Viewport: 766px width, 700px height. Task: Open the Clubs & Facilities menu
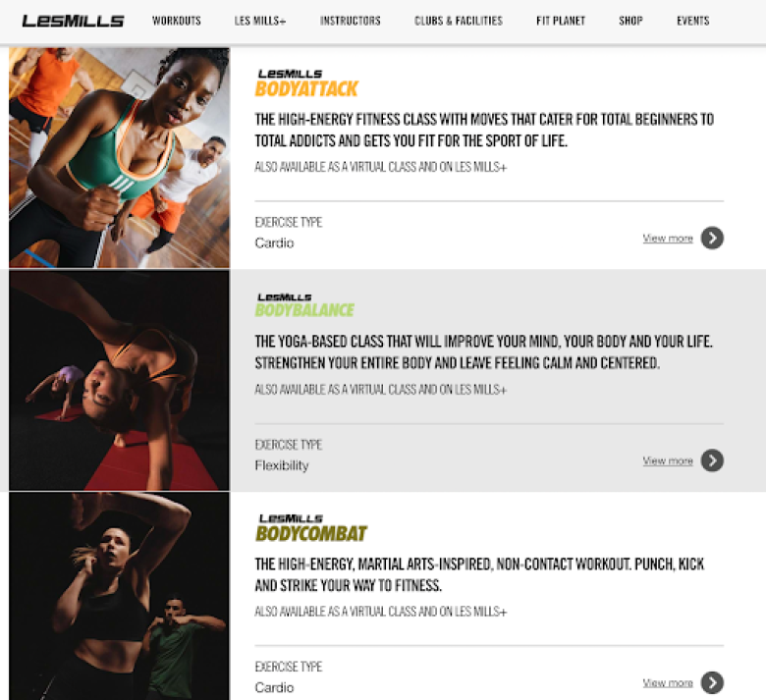[459, 21]
